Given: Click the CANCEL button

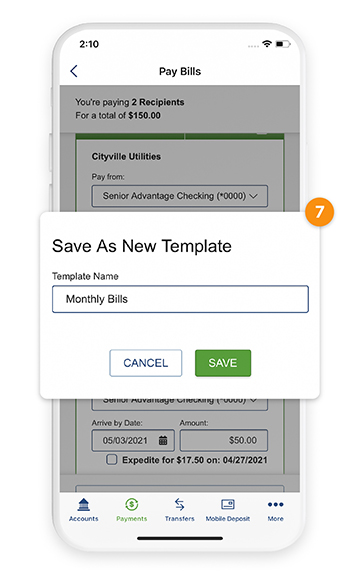Looking at the screenshot, I should (145, 363).
